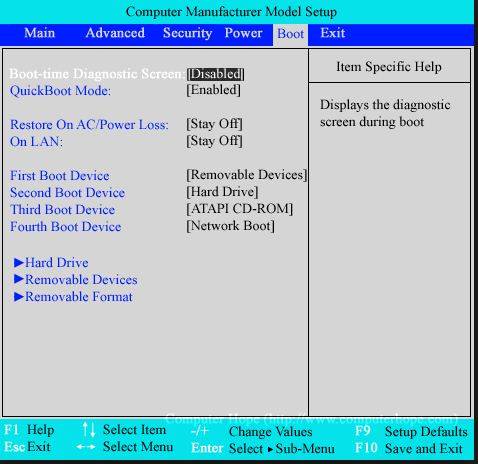
Task: Open the Removable Devices sub-menu entry
Action: point(81,280)
